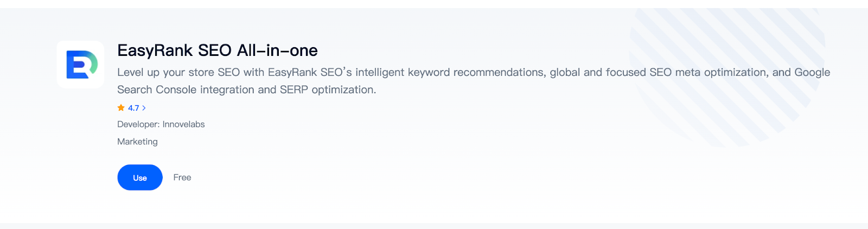Click the EasyRank app logo icon
Viewport: 868px width, 229px height.
coord(80,65)
